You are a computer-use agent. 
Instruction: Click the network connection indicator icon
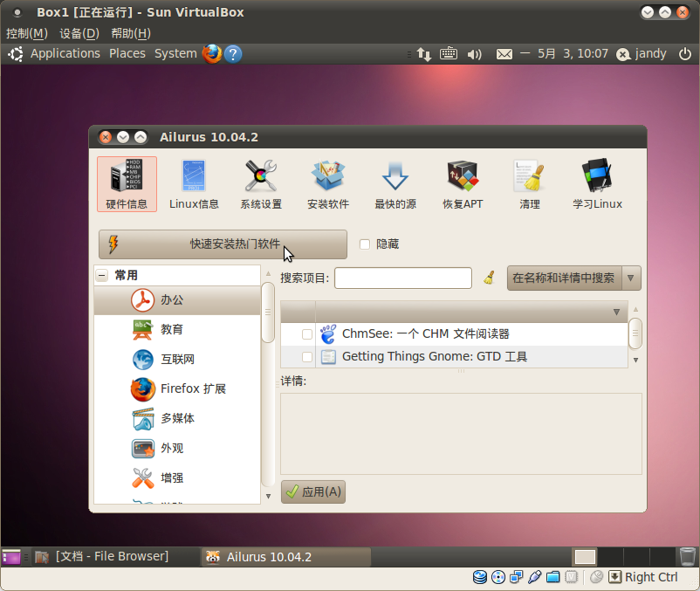(x=424, y=54)
